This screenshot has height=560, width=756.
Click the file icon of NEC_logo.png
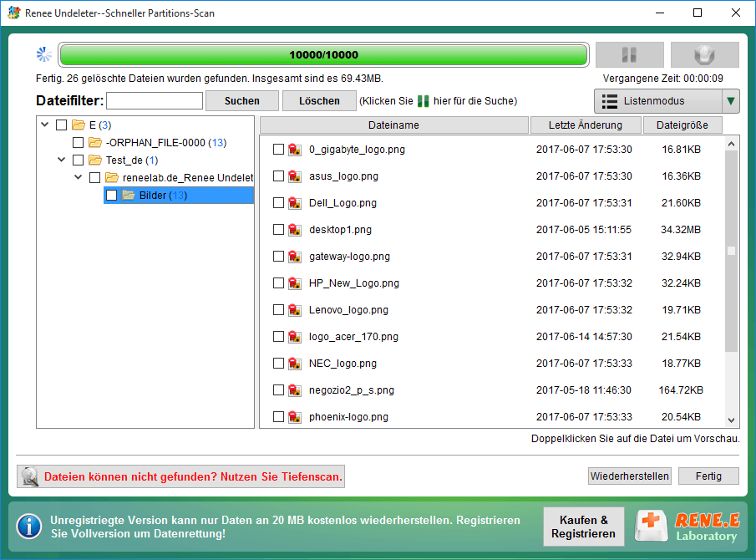pyautogui.click(x=295, y=364)
